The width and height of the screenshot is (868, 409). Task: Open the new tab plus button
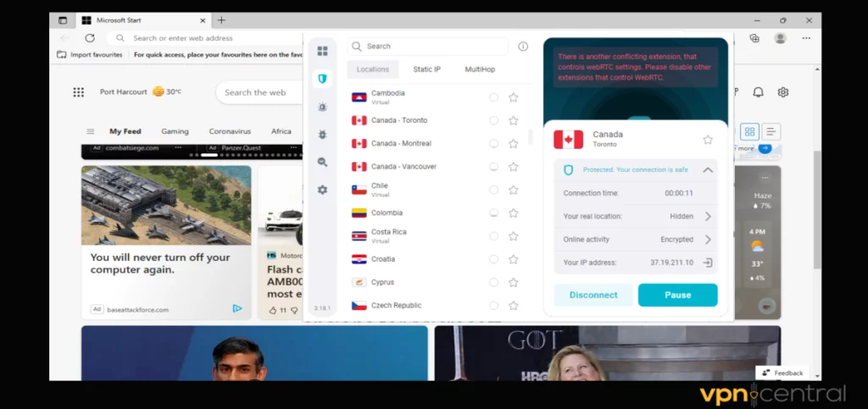click(x=221, y=20)
